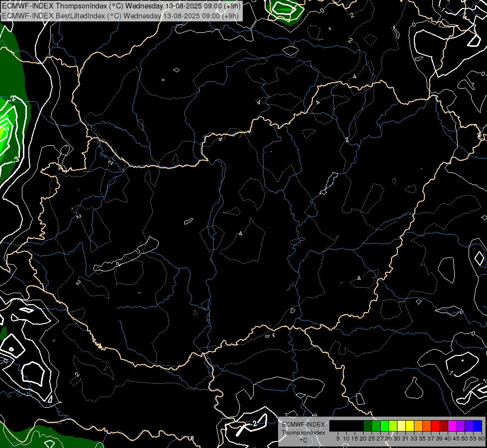Viewport: 487px width, 448px height.
Task: Click the legend tick label 10
Action: 346,439
